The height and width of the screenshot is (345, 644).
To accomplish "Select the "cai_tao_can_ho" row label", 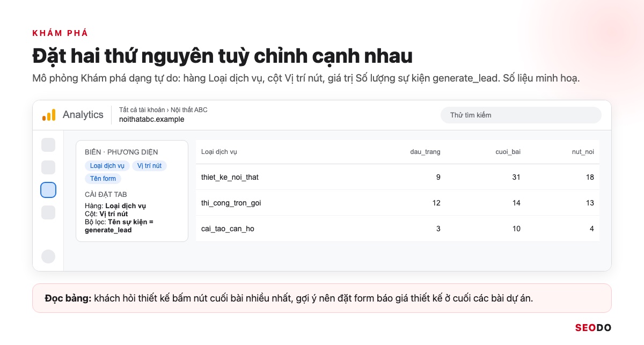I will [228, 229].
